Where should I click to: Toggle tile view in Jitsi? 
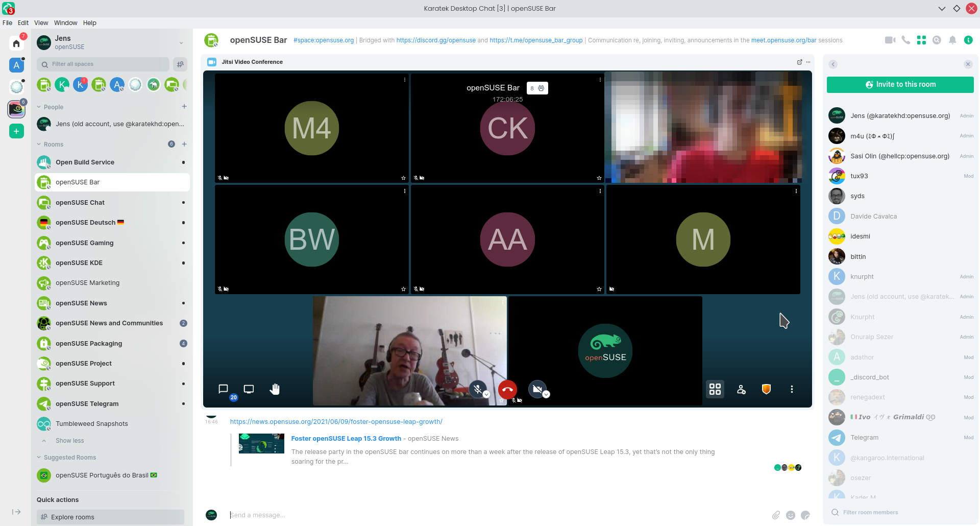715,389
